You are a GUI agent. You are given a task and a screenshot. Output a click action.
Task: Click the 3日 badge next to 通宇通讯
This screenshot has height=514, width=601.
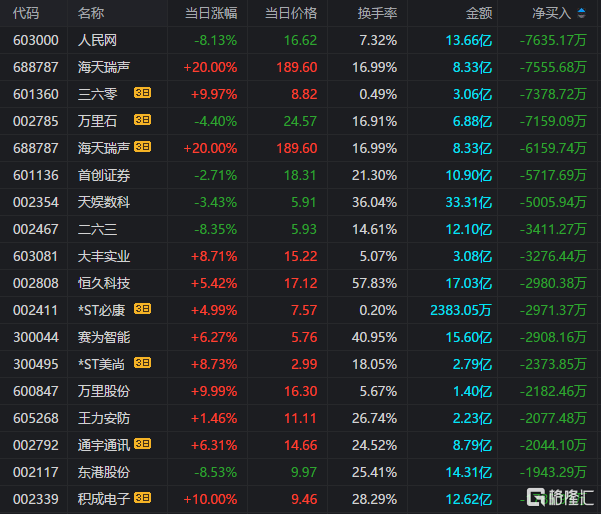coord(142,444)
